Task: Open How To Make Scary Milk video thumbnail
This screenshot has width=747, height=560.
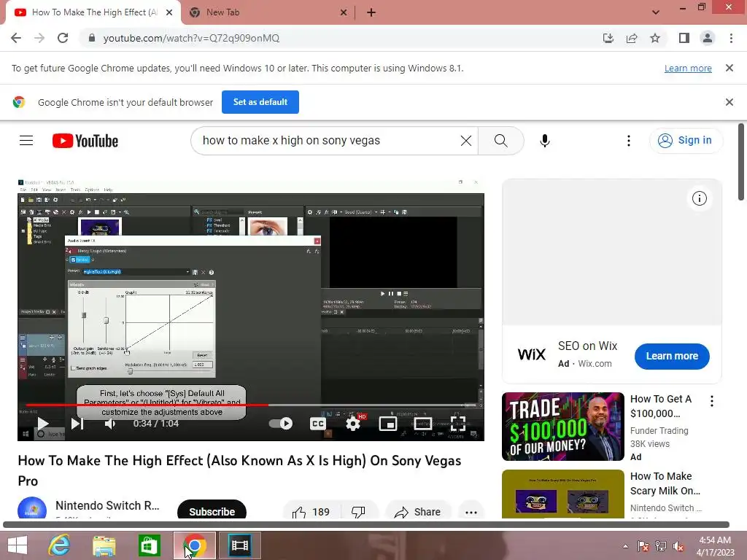Action: [562, 494]
